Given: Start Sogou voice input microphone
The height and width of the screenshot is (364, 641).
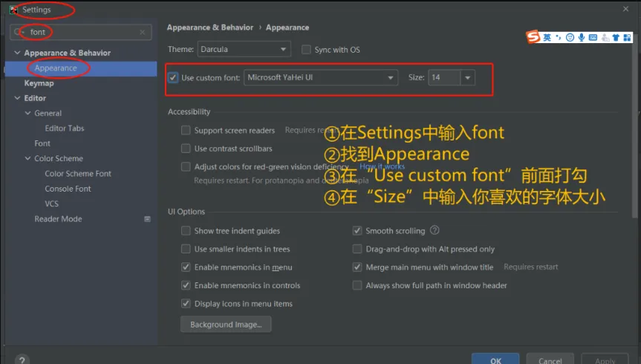Looking at the screenshot, I should [581, 38].
